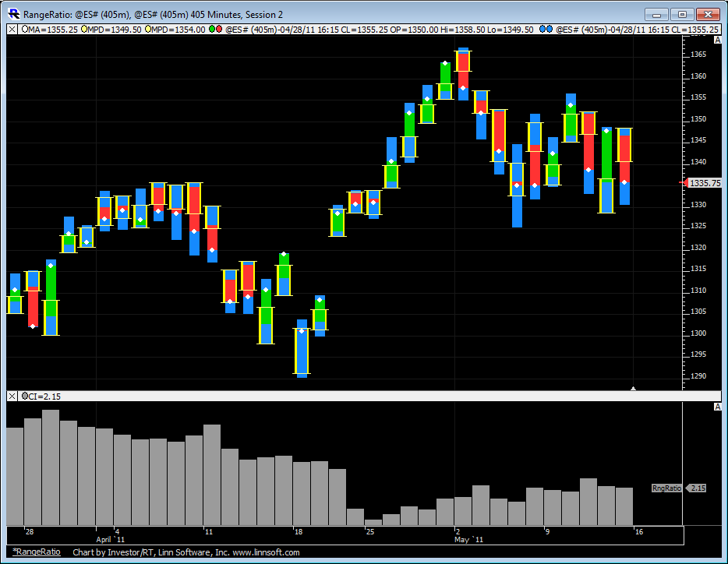Screen dimensions: 728x564
Task: Click the OP=1350.00 value in the legend
Action: pos(414,30)
